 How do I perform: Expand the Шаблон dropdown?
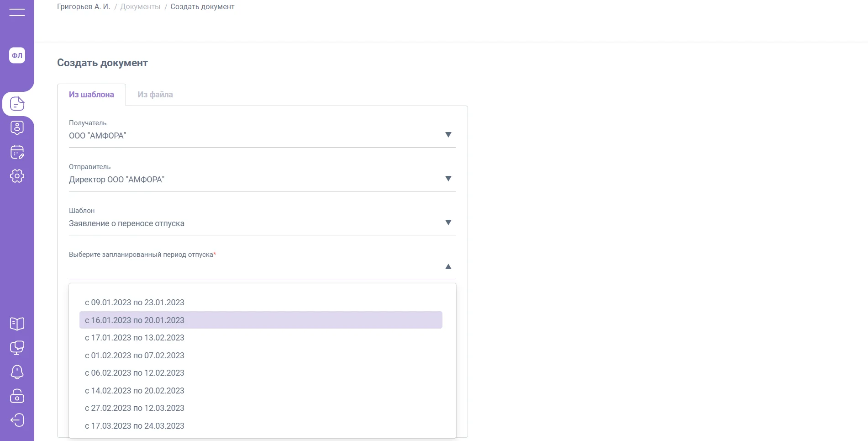(x=448, y=223)
